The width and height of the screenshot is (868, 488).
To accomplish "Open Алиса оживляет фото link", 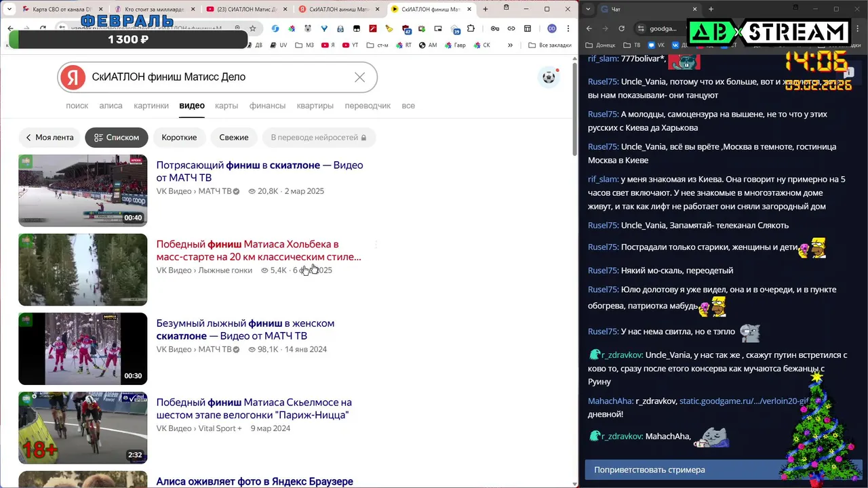I will click(x=255, y=482).
